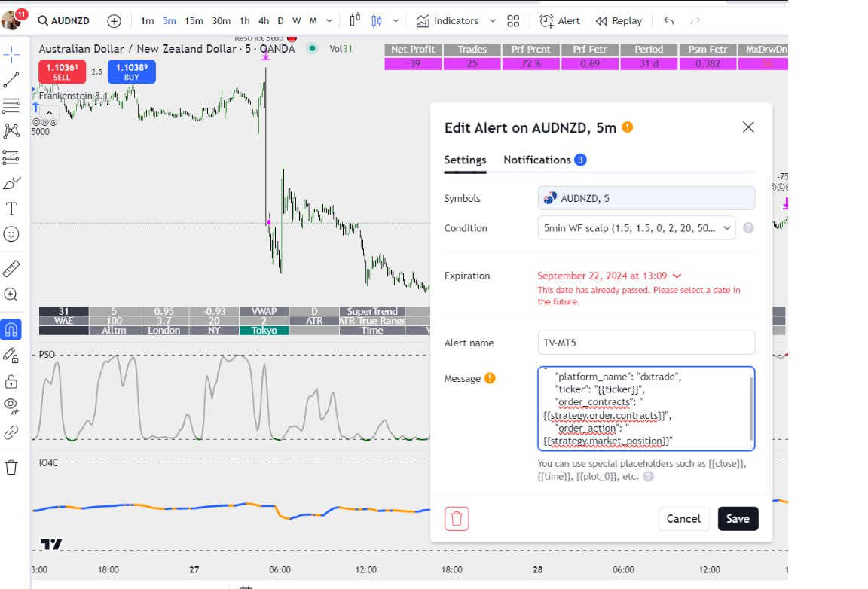This screenshot has width=868, height=589.
Task: Click the placeholders help question icon
Action: click(x=648, y=476)
